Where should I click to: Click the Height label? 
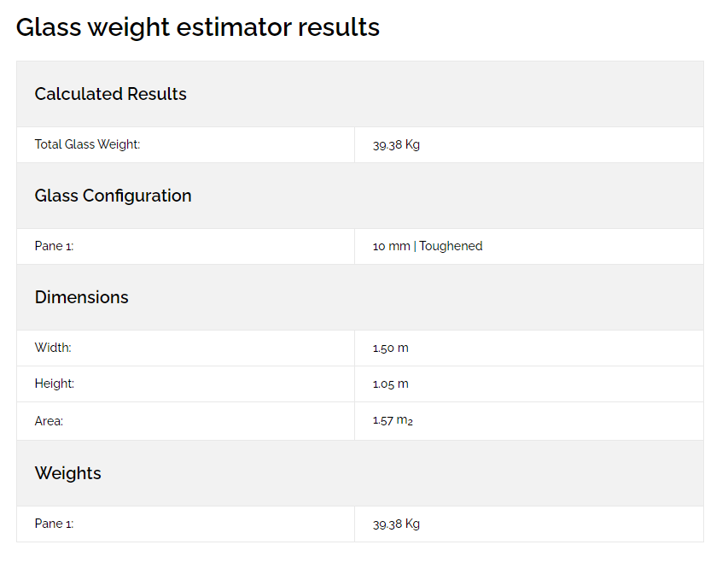[55, 384]
